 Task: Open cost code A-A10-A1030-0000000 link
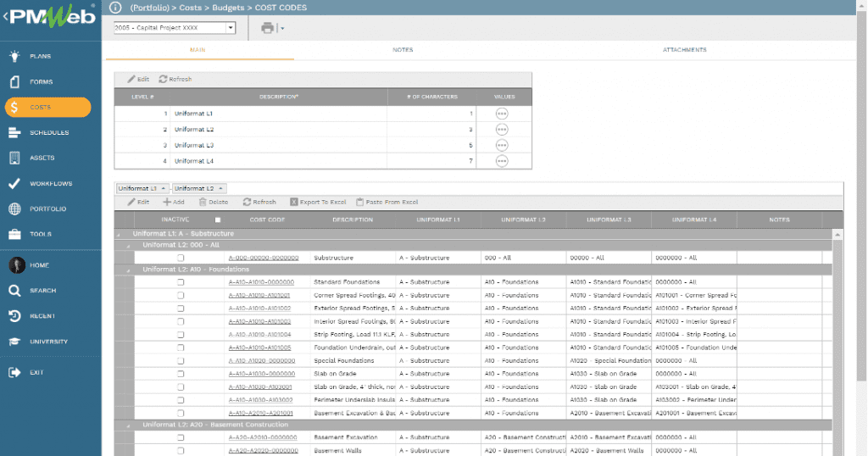(262, 374)
